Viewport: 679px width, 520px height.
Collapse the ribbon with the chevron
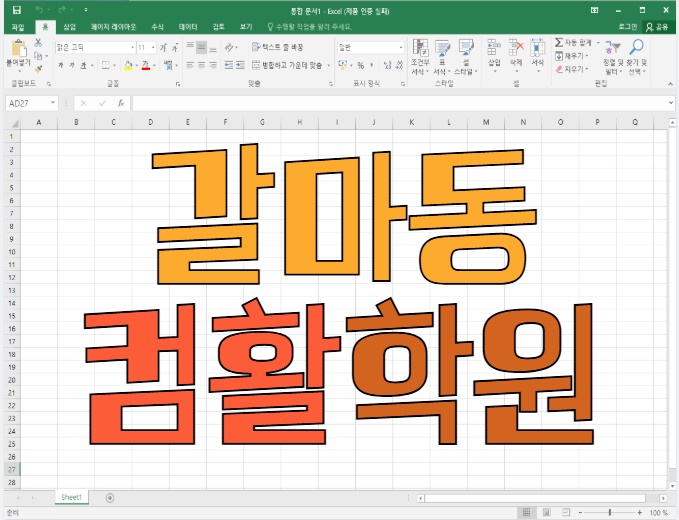point(670,84)
